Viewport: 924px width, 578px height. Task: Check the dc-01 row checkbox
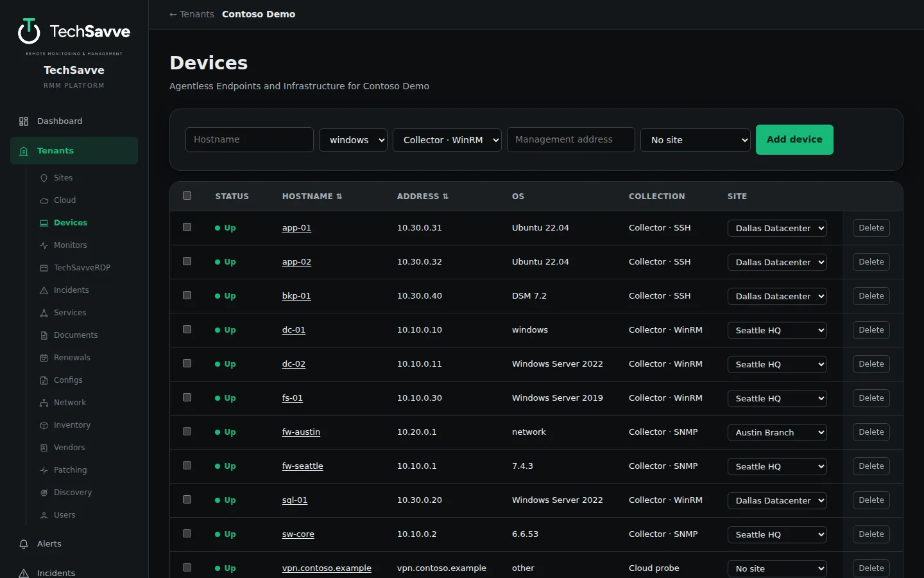click(187, 329)
